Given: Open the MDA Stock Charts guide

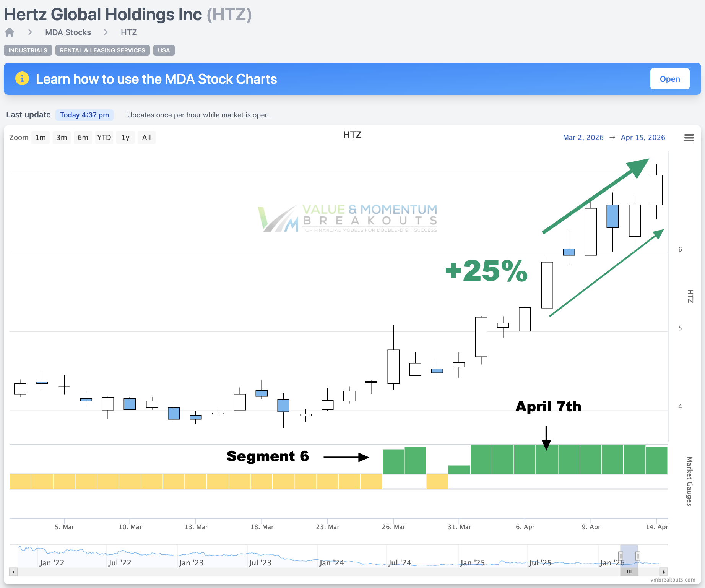Looking at the screenshot, I should 670,79.
